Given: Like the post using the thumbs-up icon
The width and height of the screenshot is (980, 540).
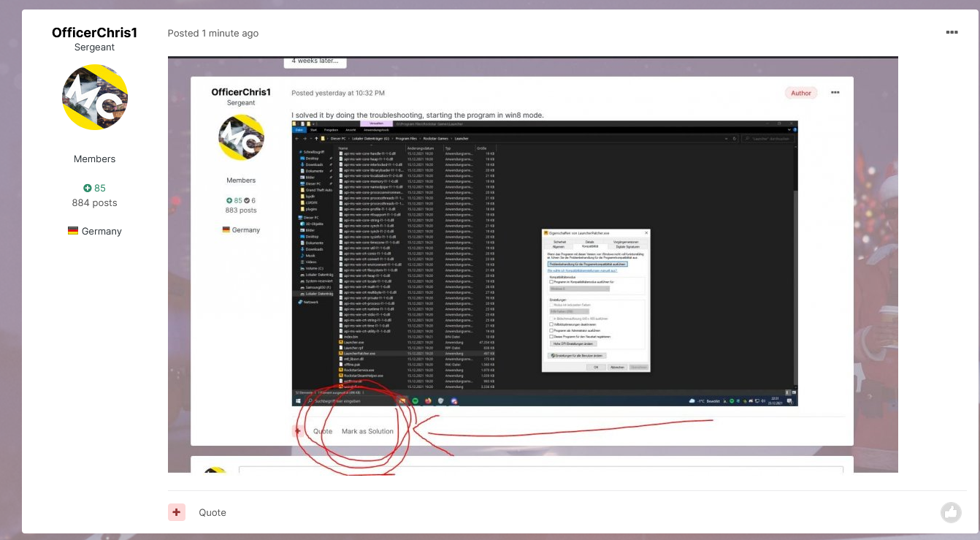Looking at the screenshot, I should point(950,512).
